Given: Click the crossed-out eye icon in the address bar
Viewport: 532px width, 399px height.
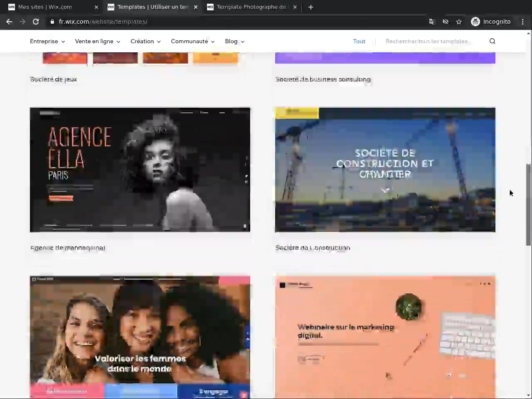Looking at the screenshot, I should click(446, 22).
